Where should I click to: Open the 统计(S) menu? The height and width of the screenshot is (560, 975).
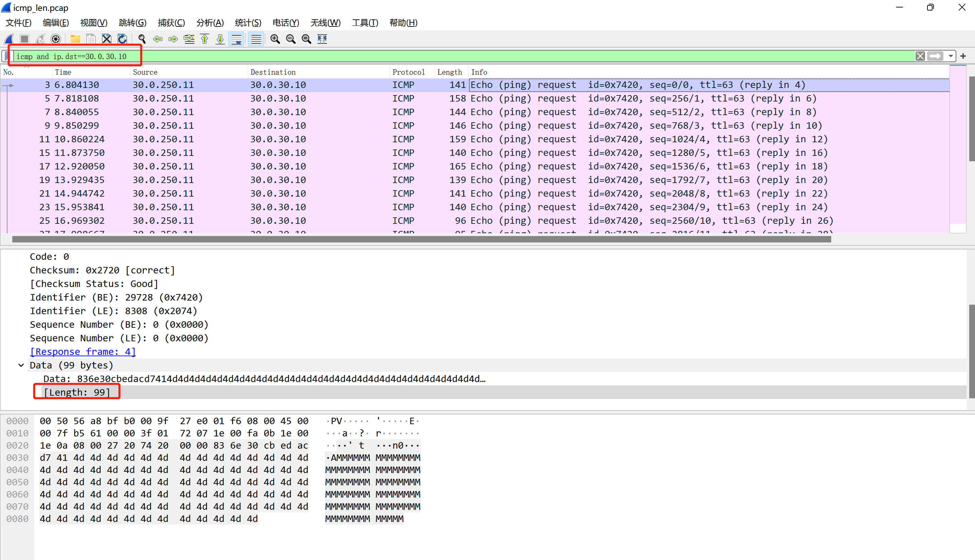248,23
